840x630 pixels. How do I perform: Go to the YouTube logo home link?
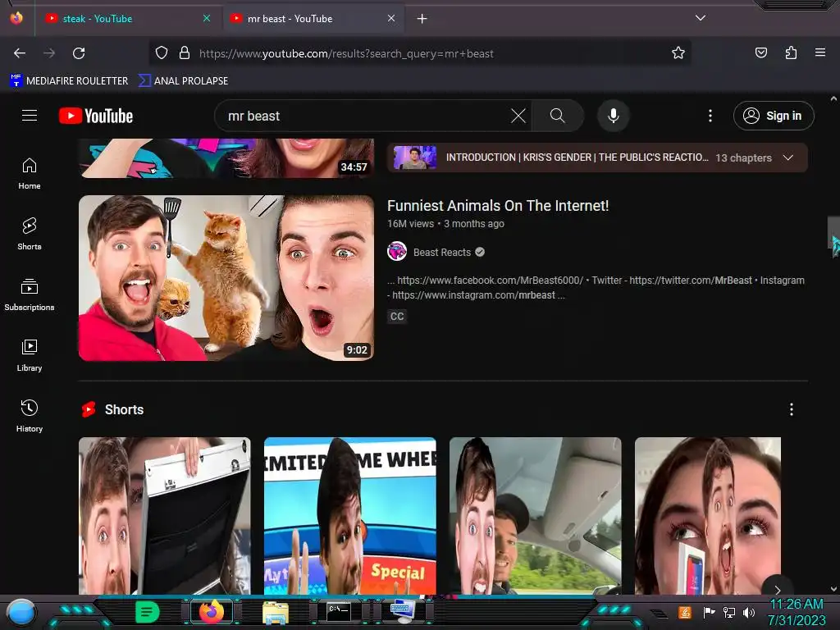pos(96,116)
